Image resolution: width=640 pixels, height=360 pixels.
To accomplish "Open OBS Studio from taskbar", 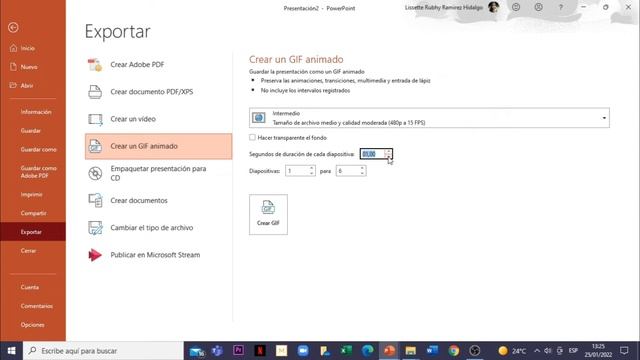I will [x=475, y=351].
